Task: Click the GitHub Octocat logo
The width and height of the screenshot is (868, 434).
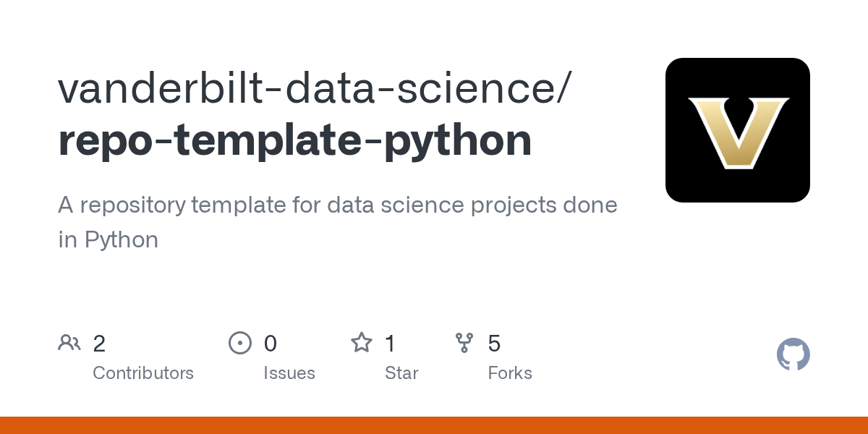Action: (x=793, y=354)
